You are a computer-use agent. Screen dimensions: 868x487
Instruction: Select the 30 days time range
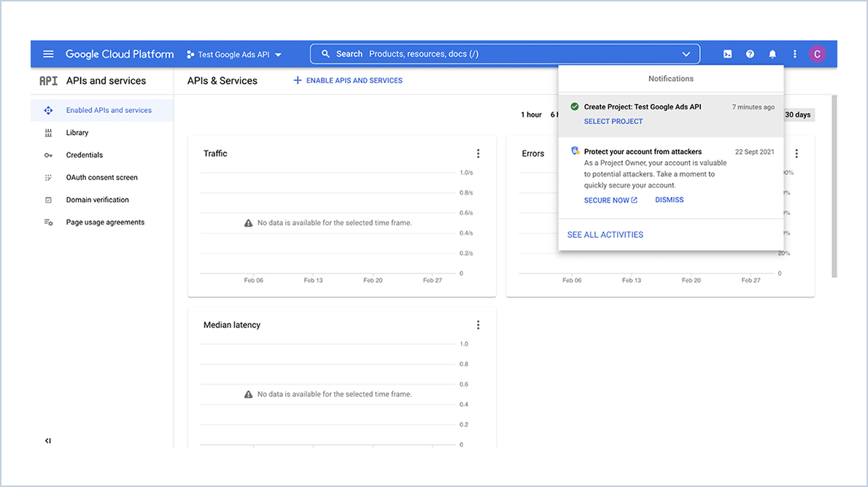tap(798, 114)
